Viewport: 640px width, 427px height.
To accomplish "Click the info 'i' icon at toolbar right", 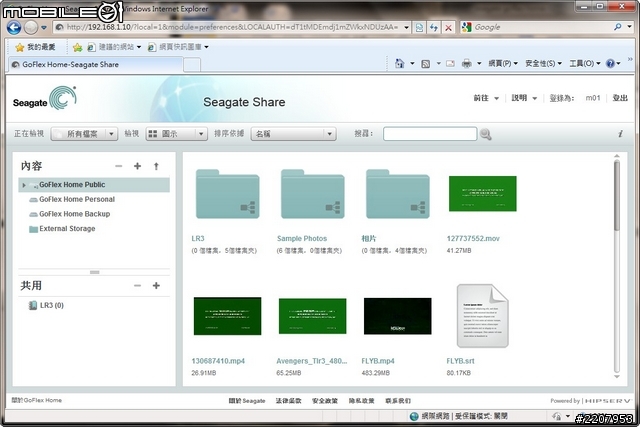I will pos(620,134).
